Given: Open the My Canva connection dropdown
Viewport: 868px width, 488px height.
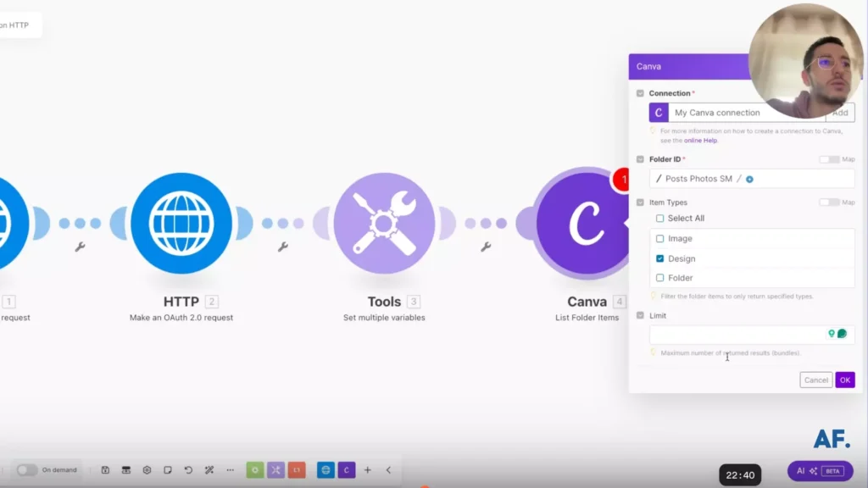Looking at the screenshot, I should (x=747, y=113).
